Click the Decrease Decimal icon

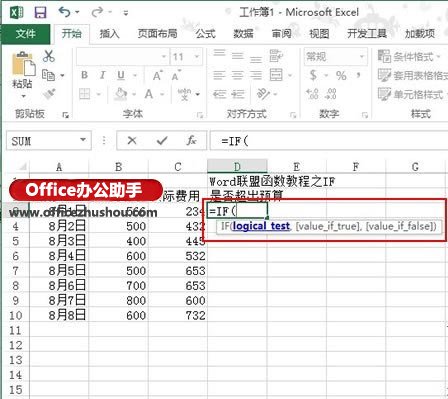331,94
